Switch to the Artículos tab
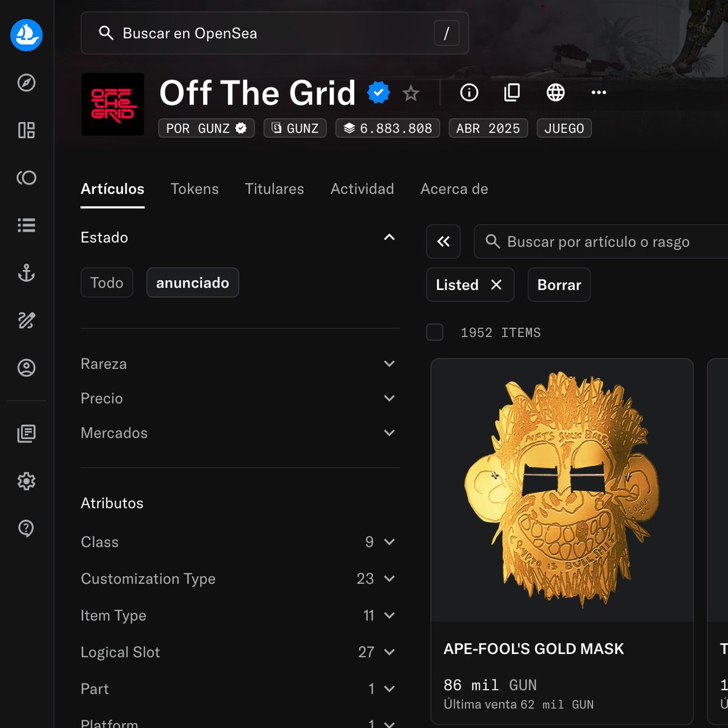This screenshot has width=728, height=728. pos(112,189)
